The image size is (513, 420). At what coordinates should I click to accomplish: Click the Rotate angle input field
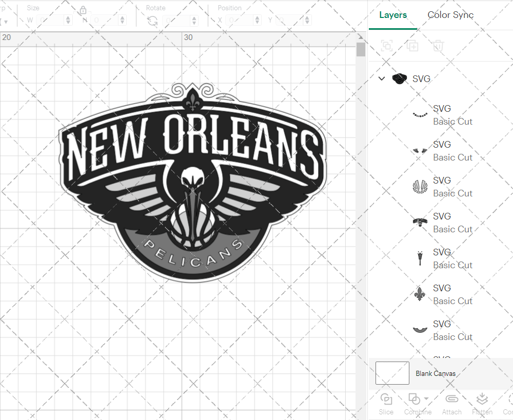point(177,21)
